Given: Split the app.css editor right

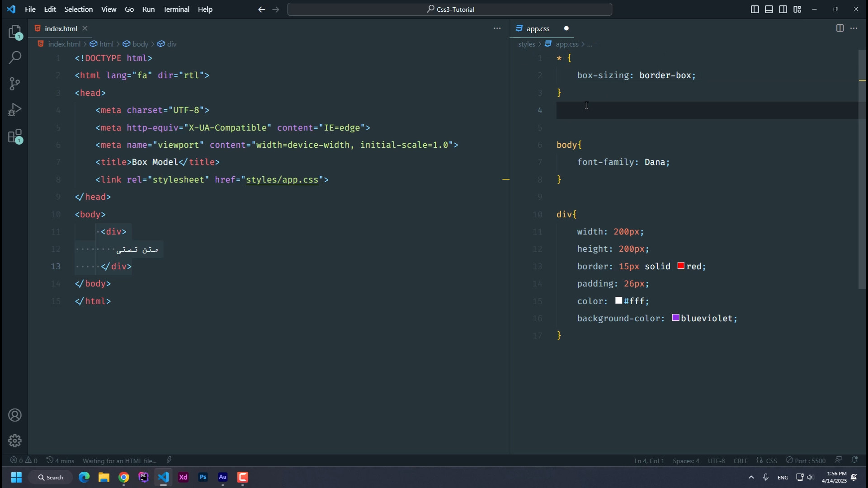Looking at the screenshot, I should [x=840, y=28].
